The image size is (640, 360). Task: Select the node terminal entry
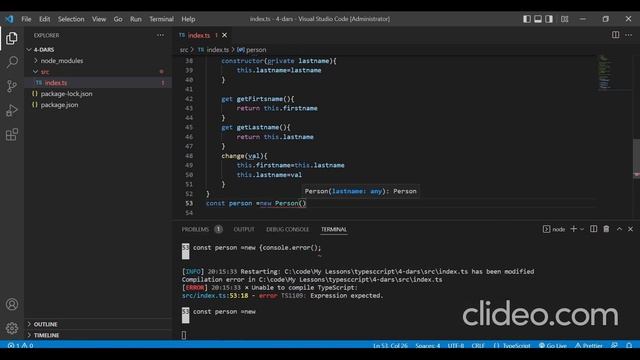pyautogui.click(x=554, y=229)
